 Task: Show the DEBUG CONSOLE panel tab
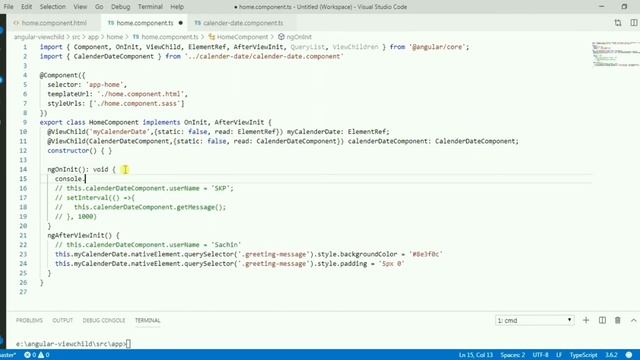click(104, 320)
